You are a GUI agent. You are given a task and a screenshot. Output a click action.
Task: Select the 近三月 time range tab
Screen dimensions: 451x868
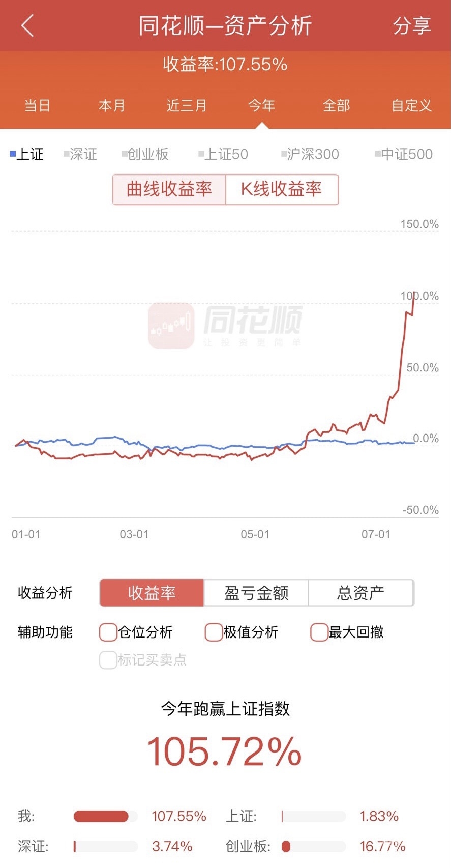(x=187, y=105)
